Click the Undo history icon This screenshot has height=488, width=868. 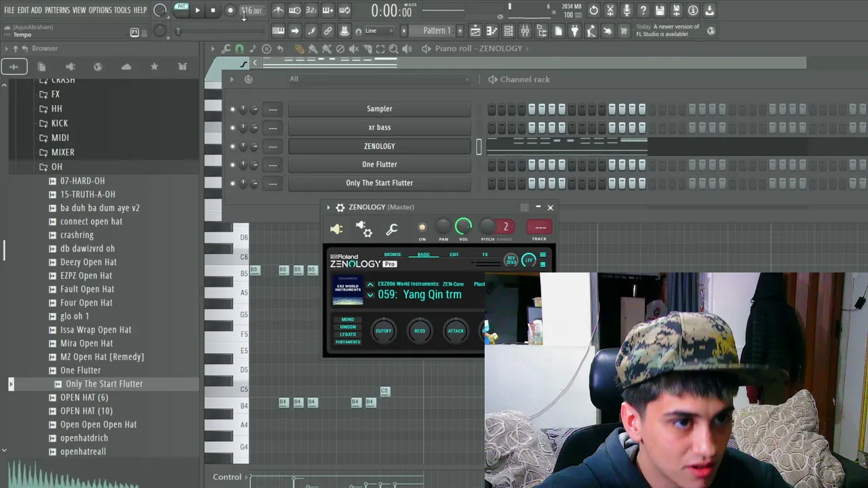594,10
